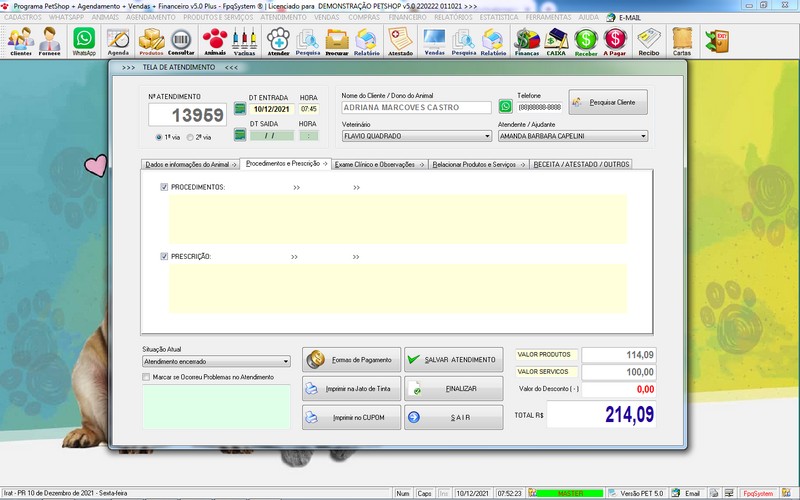Switch to Exame Clínico e Observações tab
The width and height of the screenshot is (800, 500).
tap(379, 164)
